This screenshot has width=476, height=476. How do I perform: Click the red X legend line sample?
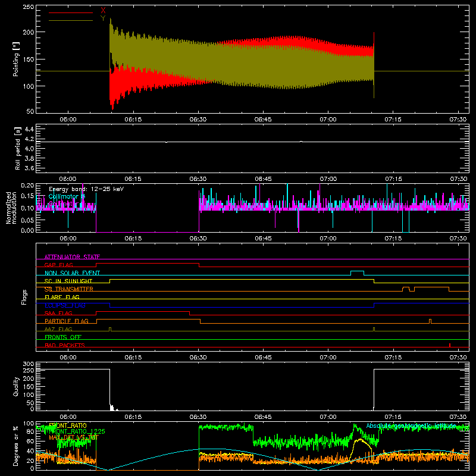click(71, 12)
